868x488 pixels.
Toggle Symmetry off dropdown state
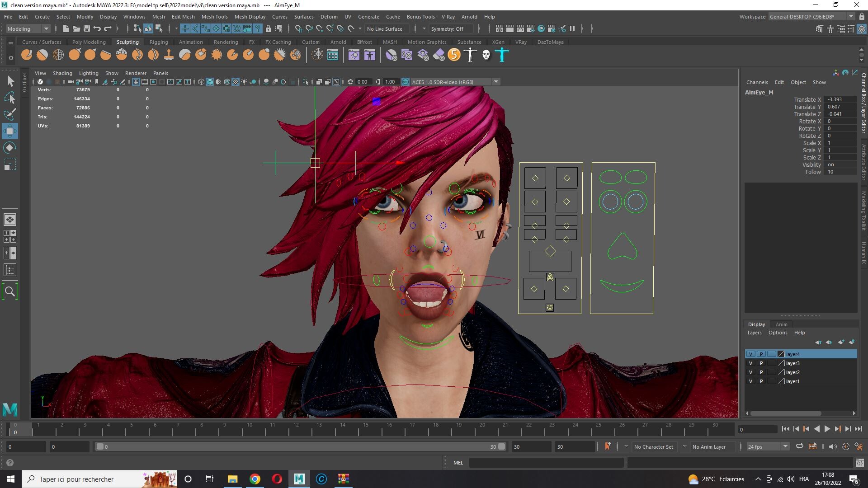coord(451,28)
